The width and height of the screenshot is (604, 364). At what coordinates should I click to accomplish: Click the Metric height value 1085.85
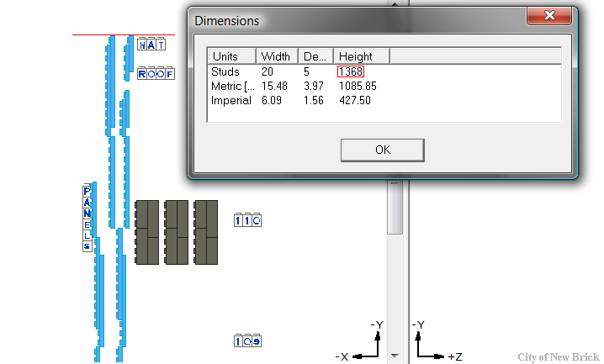click(x=358, y=86)
